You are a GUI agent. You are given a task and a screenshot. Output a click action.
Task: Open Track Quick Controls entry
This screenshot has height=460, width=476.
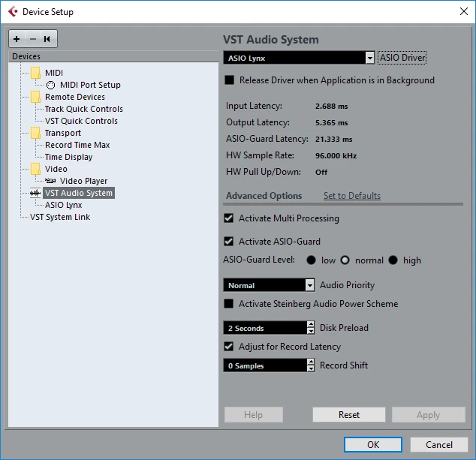(84, 109)
